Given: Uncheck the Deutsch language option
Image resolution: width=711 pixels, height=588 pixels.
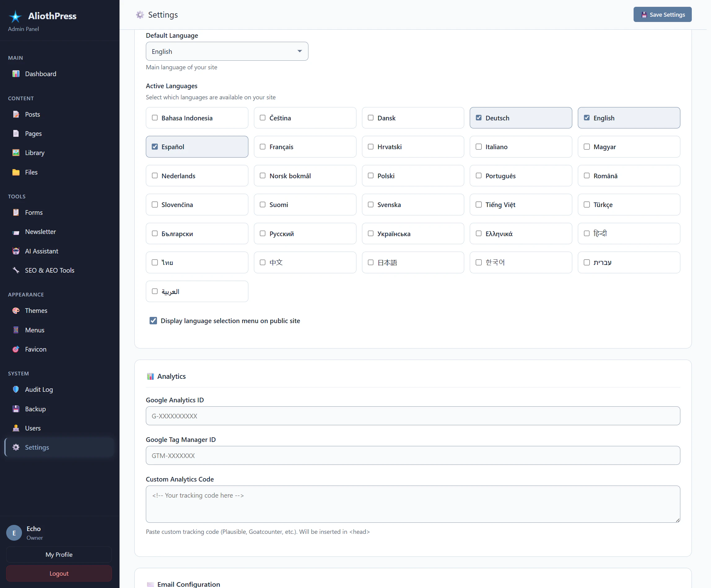Looking at the screenshot, I should [x=478, y=118].
